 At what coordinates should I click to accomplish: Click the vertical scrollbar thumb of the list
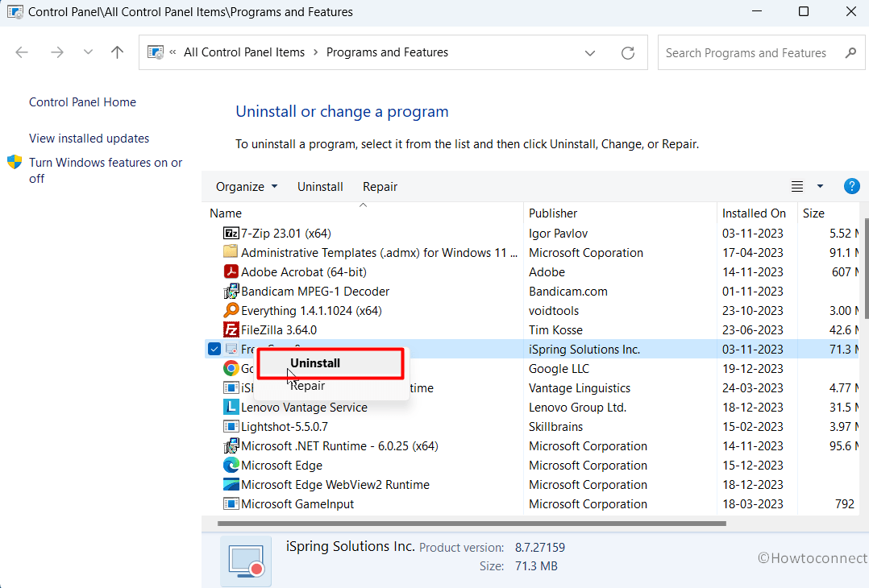[865, 268]
